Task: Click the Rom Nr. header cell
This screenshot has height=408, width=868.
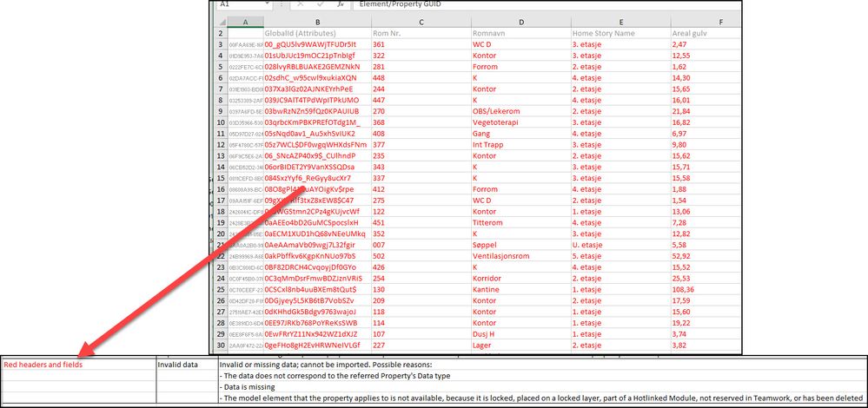Action: click(421, 33)
